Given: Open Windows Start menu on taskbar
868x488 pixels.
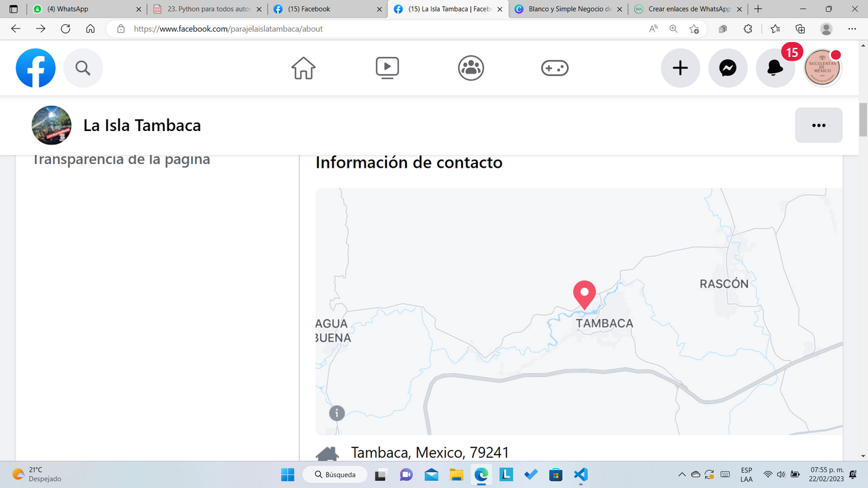Looking at the screenshot, I should 287,475.
